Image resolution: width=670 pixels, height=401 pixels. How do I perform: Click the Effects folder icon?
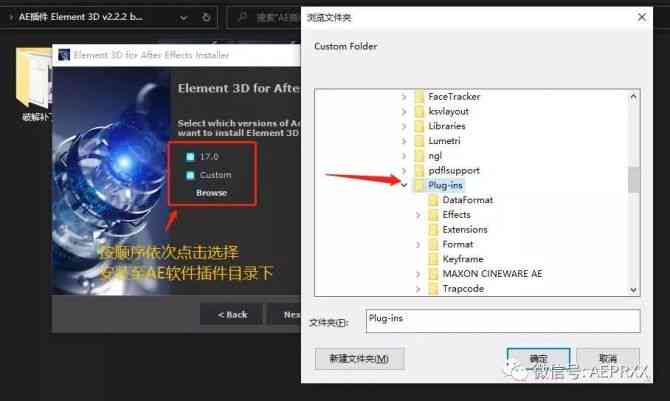click(433, 215)
